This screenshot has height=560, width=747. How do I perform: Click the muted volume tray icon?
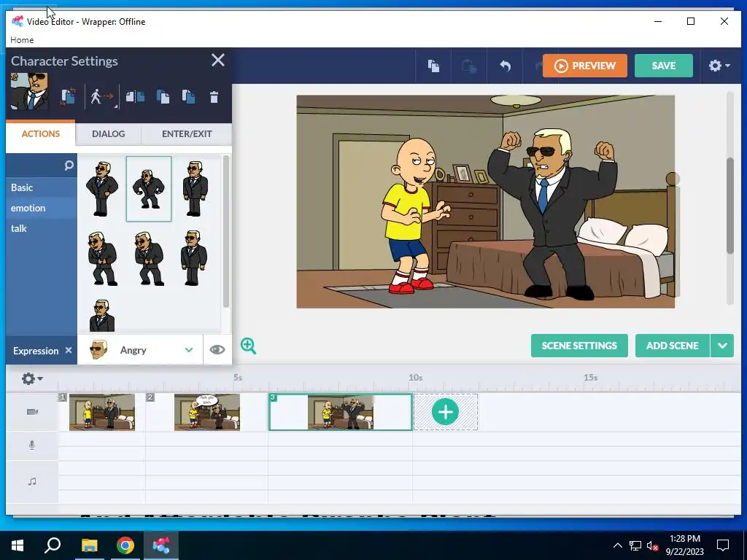click(653, 545)
